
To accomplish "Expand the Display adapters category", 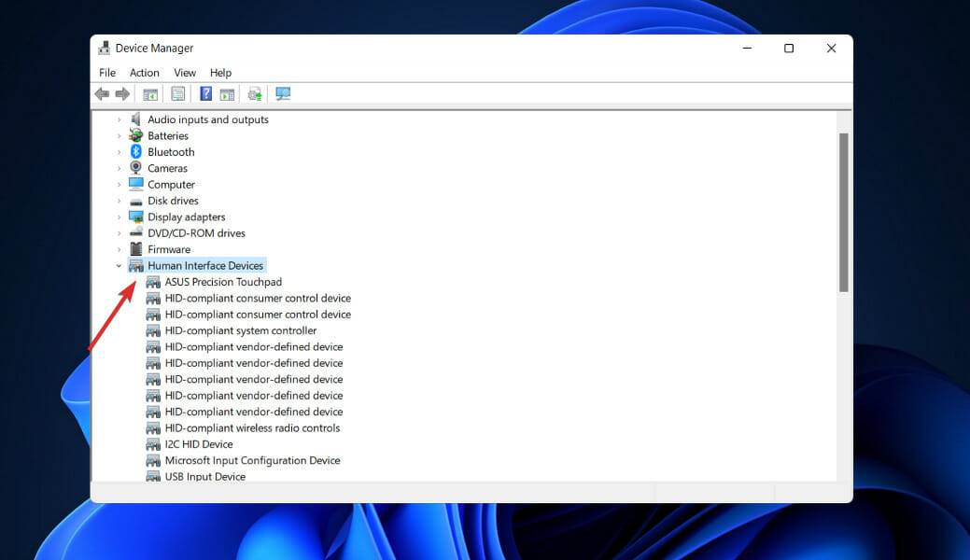I will pyautogui.click(x=119, y=217).
